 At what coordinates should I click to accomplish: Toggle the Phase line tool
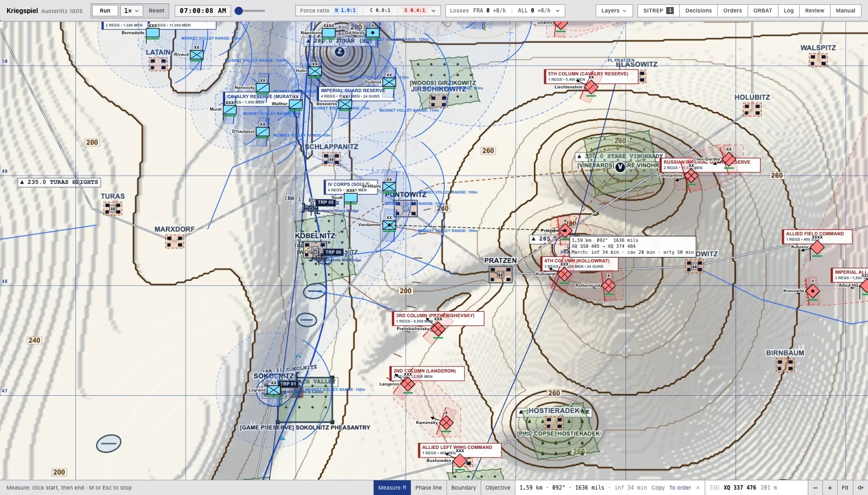[x=429, y=487]
